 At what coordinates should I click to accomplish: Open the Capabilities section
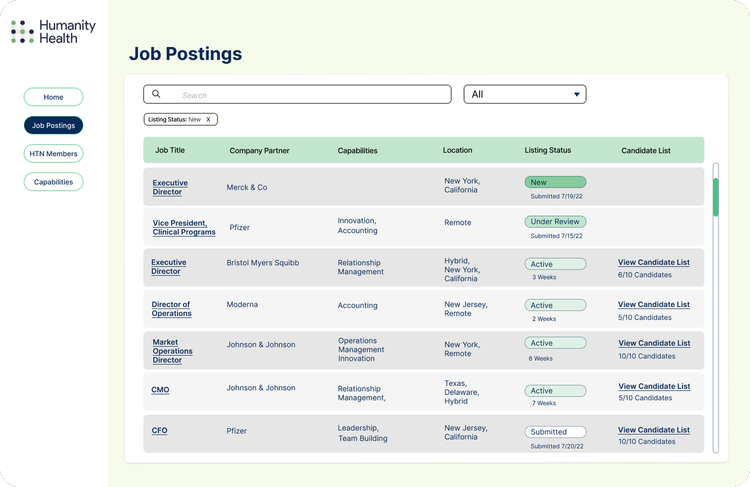pos(54,182)
